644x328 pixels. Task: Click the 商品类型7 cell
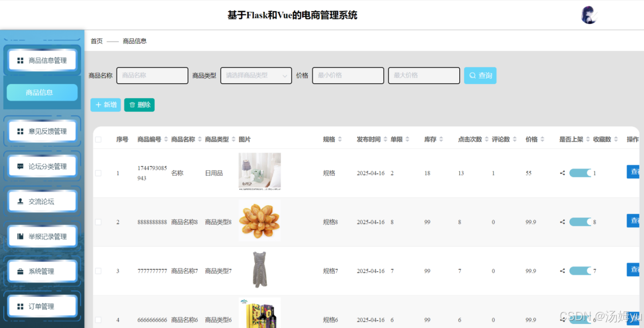218,271
